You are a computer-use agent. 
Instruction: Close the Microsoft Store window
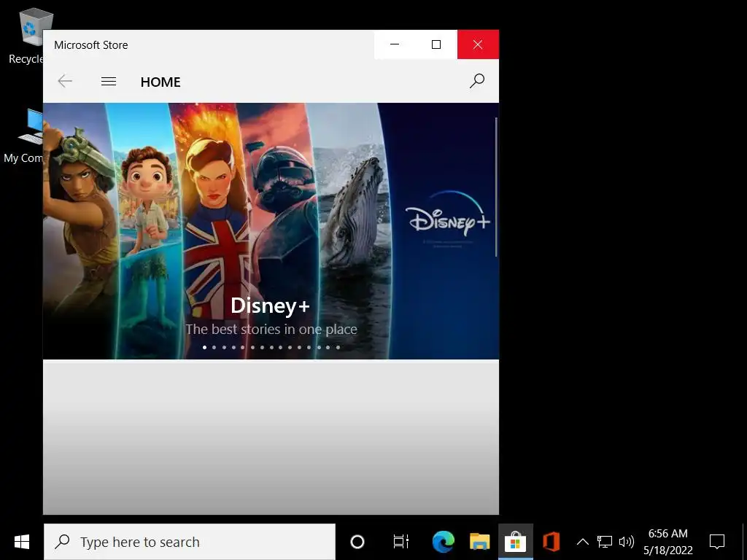click(478, 44)
